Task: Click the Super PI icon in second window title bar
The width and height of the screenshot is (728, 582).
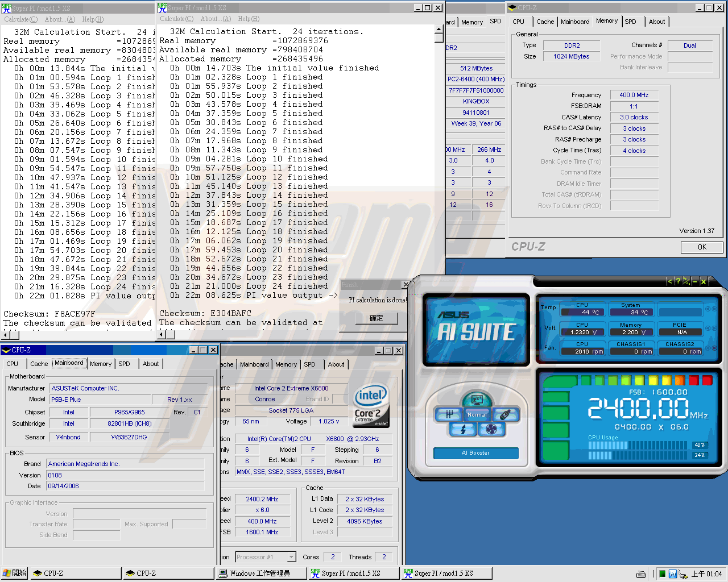Action: click(162, 7)
